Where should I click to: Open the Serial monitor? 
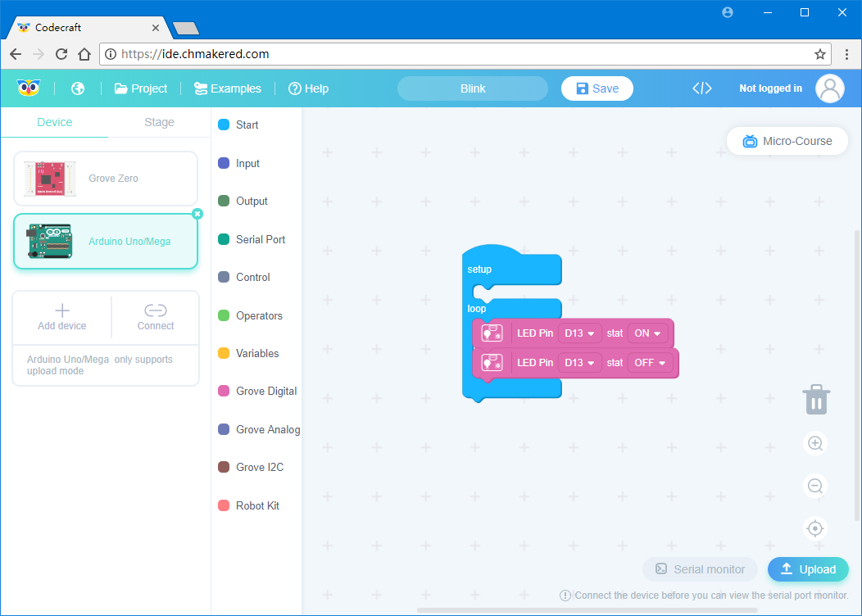(700, 569)
